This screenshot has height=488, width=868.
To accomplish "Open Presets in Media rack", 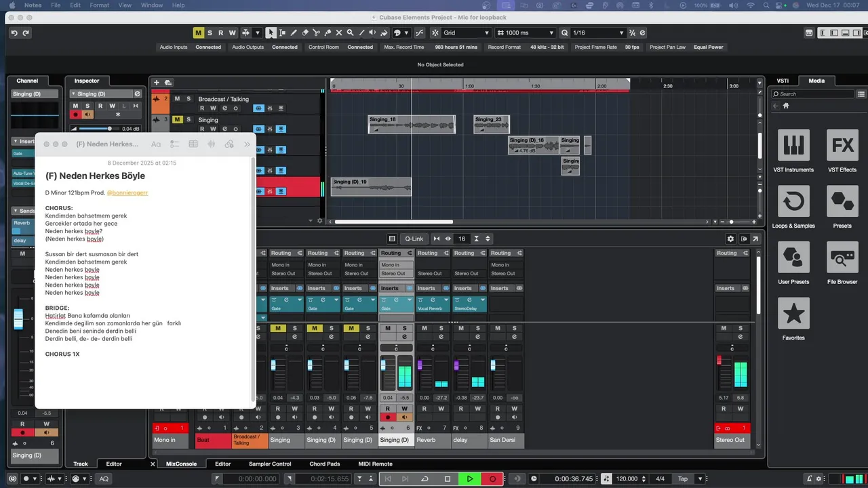I will (x=842, y=207).
